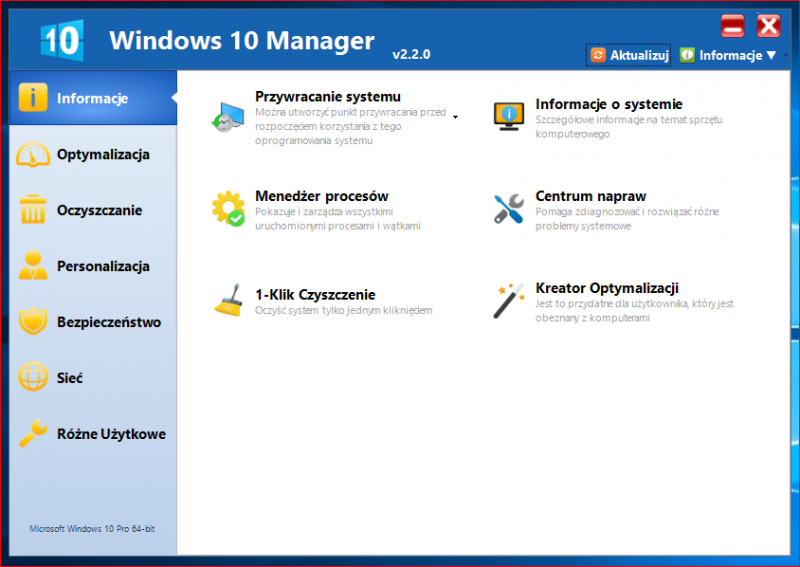Click the Windows 10 Manager title text
The width and height of the screenshot is (800, 567).
(242, 40)
